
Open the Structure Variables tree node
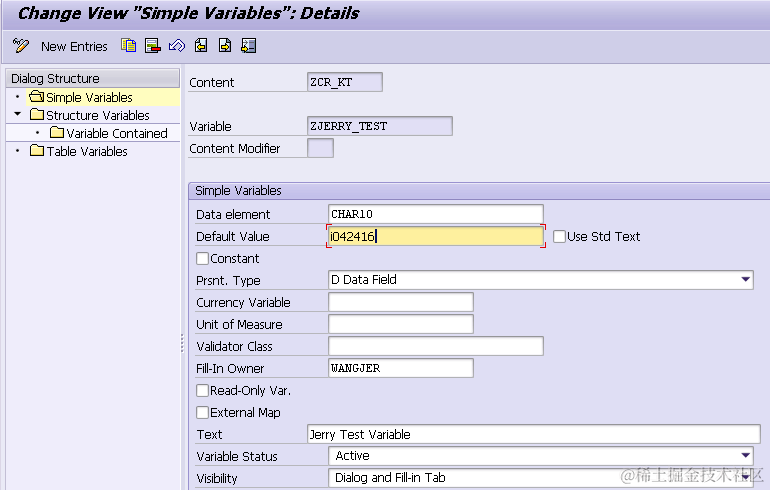[x=97, y=115]
